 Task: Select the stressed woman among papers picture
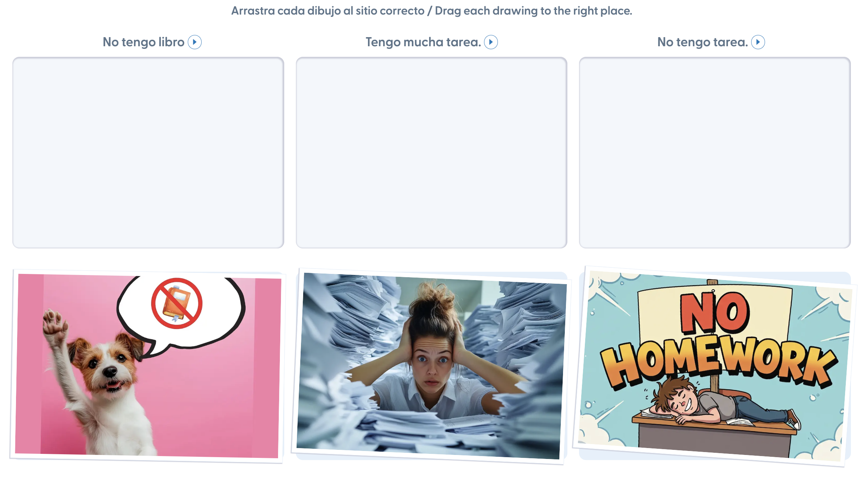pyautogui.click(x=431, y=366)
